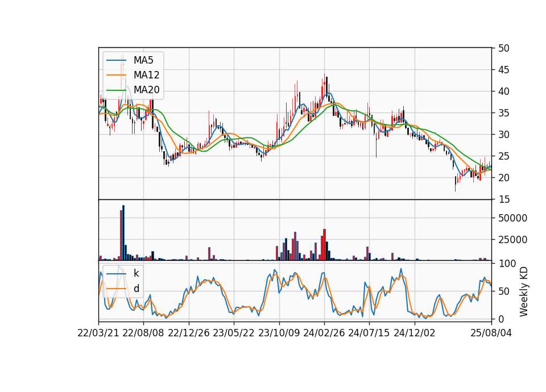Click the 24/07/15 date label
The width and height of the screenshot is (546, 392).
[369, 333]
